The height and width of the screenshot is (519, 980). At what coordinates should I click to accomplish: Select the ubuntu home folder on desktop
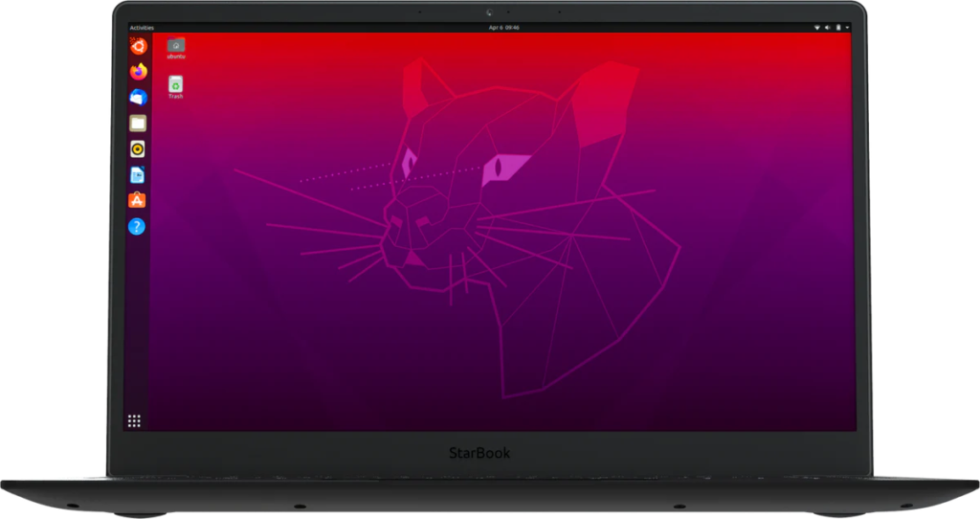(x=176, y=48)
